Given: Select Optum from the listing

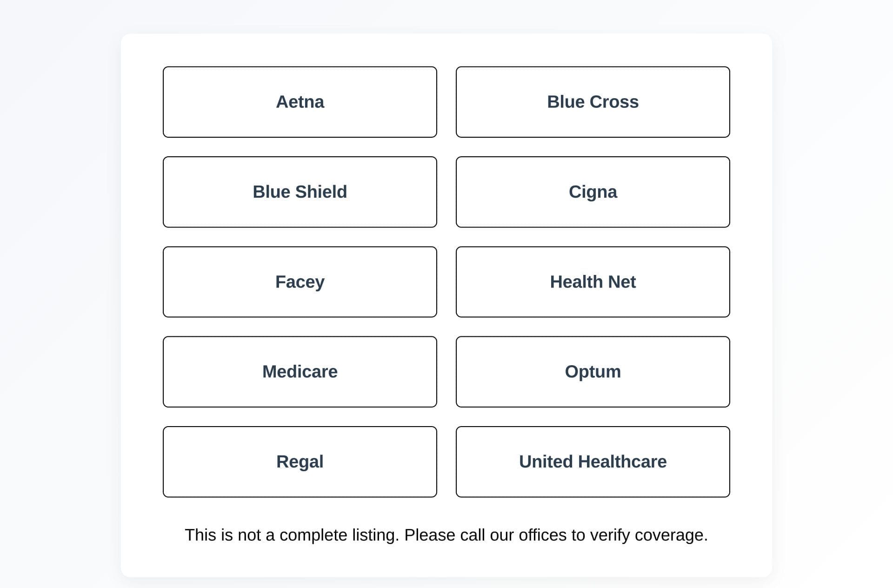Looking at the screenshot, I should coord(593,372).
